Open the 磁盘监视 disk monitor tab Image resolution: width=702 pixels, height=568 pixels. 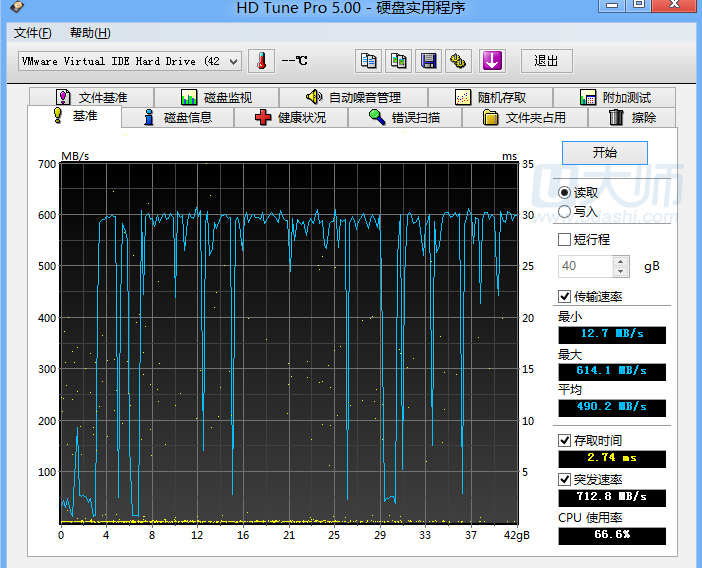click(x=216, y=97)
